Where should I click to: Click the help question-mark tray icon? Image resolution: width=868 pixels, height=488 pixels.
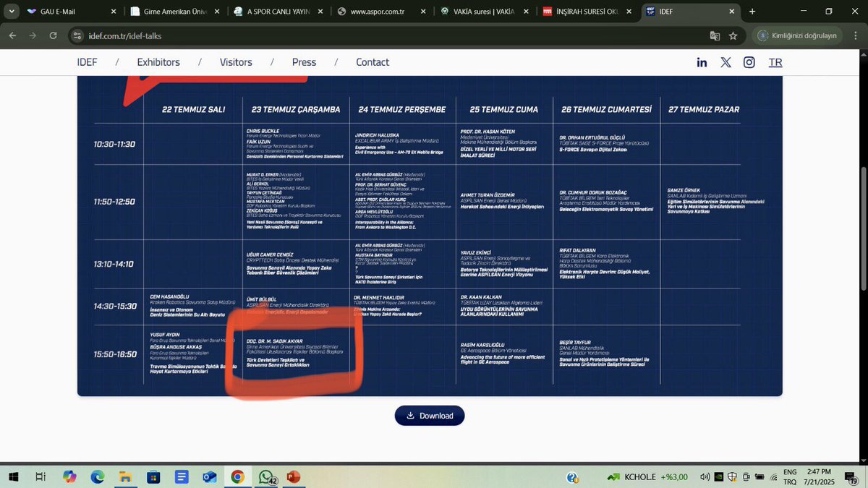click(572, 477)
